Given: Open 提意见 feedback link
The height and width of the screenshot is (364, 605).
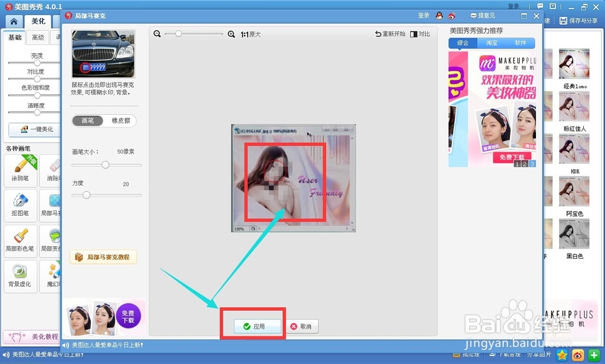Looking at the screenshot, I should 483,16.
